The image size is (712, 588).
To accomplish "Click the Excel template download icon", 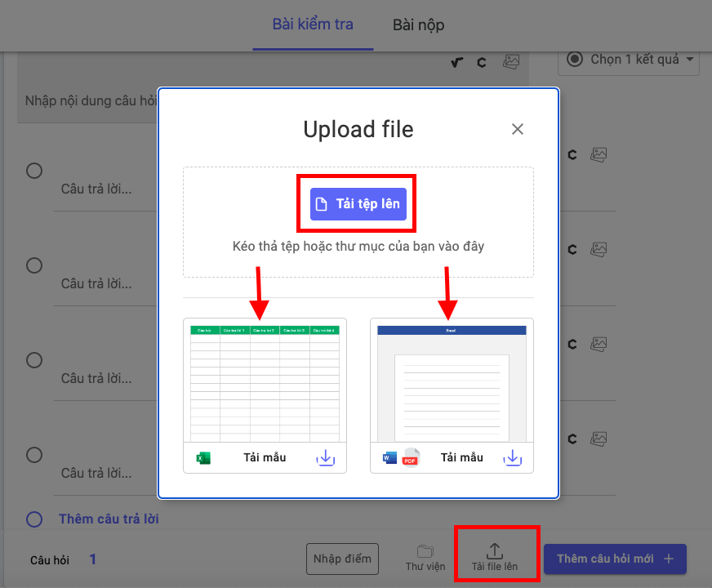I will tap(325, 458).
